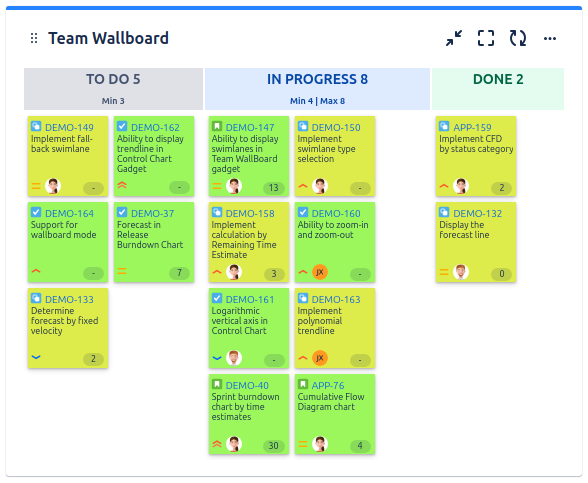Screen dimensions: 588x483
Task: Click the task checkbox icon on DEMO-161
Action: (x=217, y=298)
